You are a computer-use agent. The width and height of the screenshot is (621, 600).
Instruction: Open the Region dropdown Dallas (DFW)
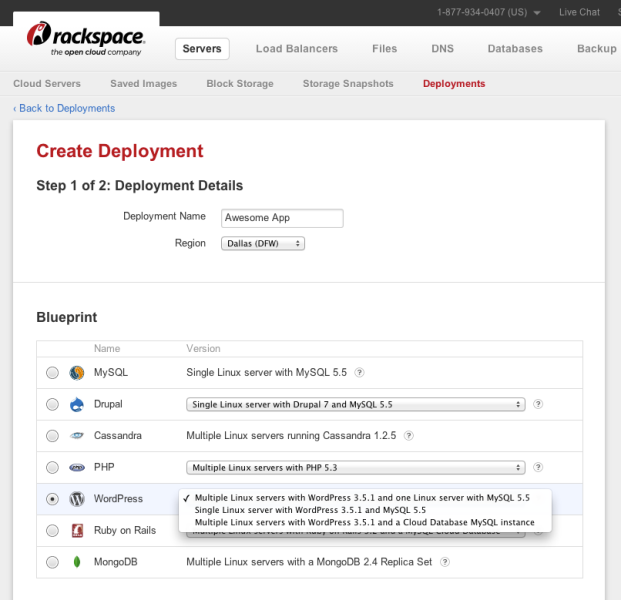point(263,244)
